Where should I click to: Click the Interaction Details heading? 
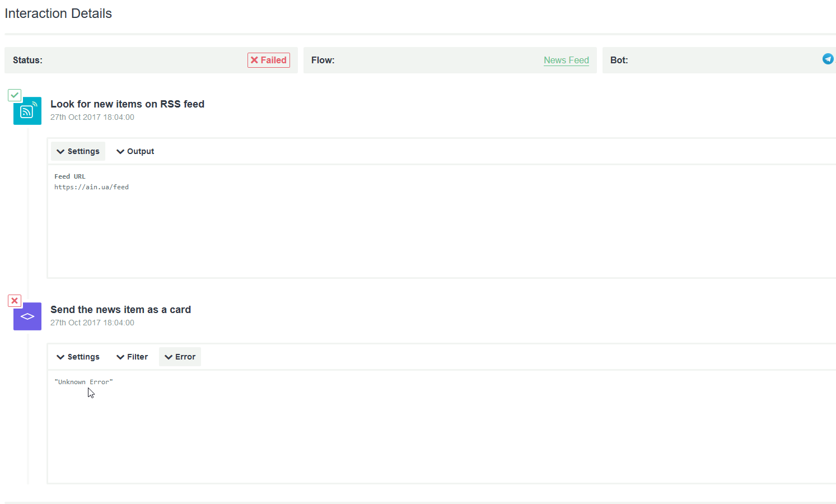58,13
